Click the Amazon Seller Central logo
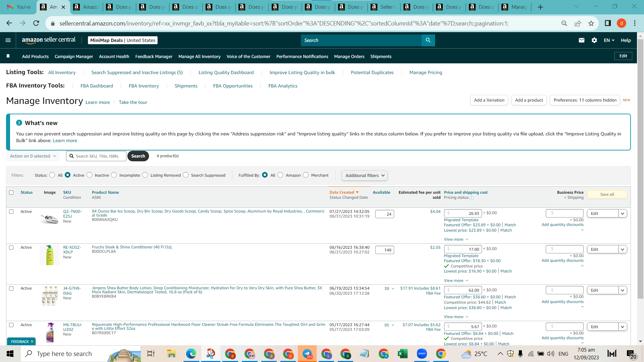644x362 pixels. point(49,40)
